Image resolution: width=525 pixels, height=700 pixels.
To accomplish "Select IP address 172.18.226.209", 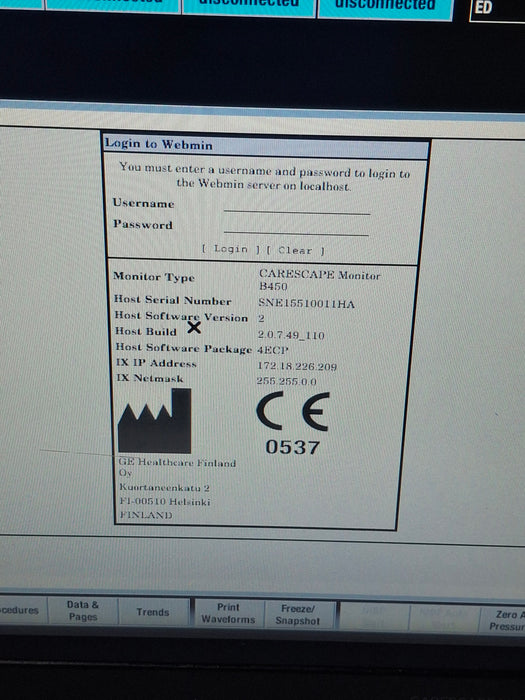I will click(297, 366).
